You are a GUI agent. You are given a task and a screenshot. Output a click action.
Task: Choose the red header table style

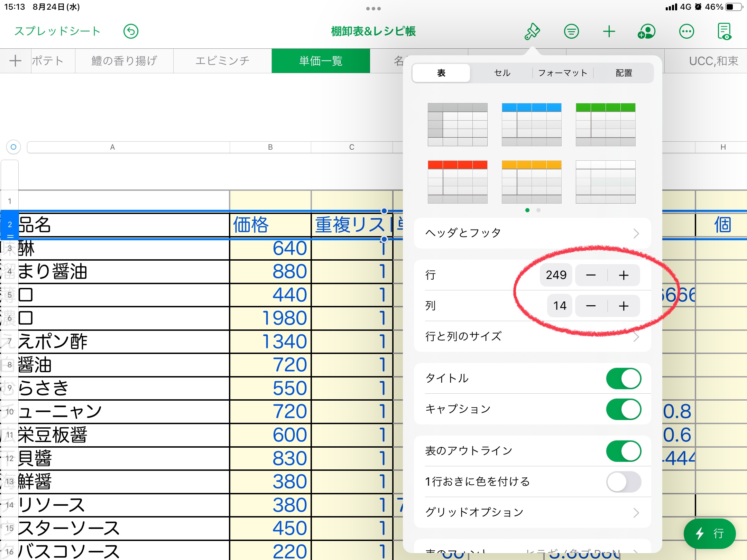click(x=457, y=182)
